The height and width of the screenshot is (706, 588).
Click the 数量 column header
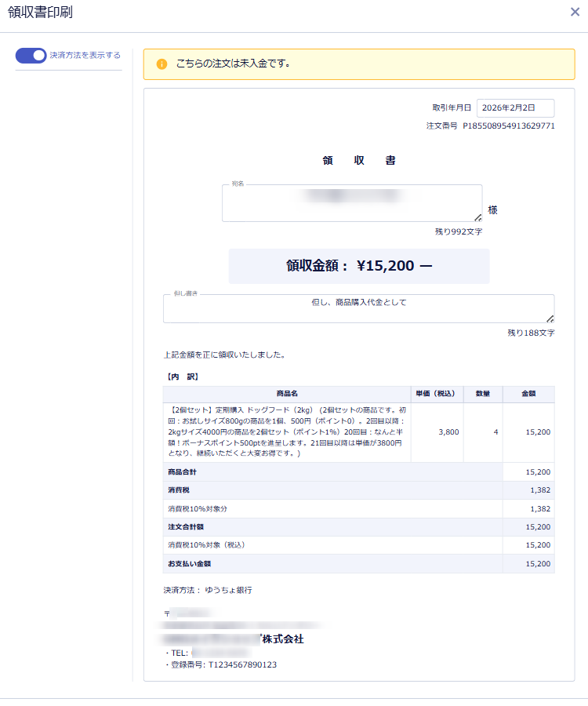[483, 394]
